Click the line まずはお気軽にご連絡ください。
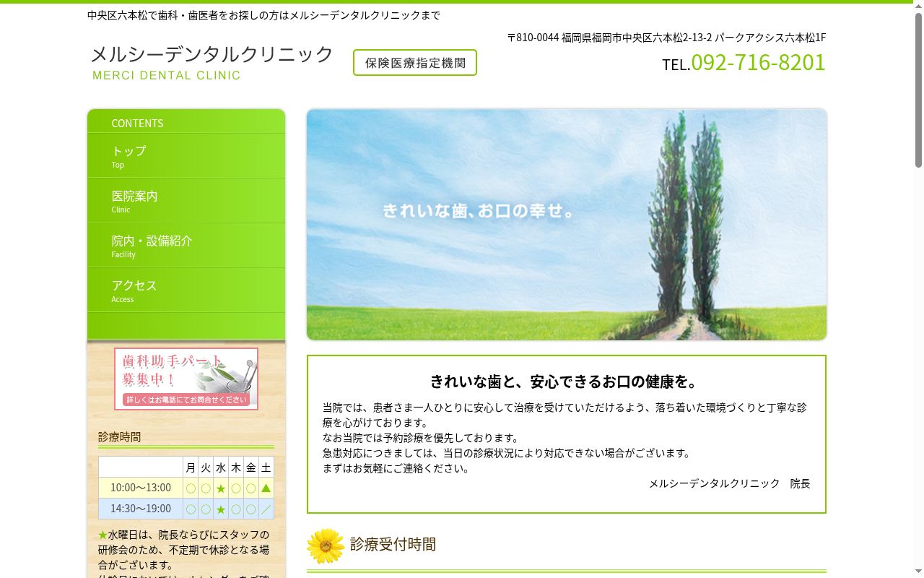Screen dimensions: 924x578 coord(396,468)
